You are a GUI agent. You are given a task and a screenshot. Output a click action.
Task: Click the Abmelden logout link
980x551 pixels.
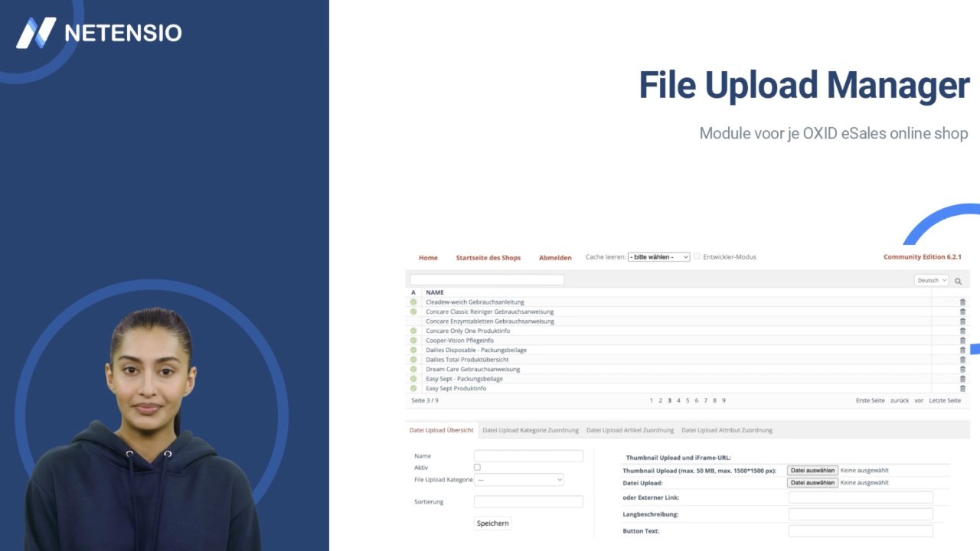pyautogui.click(x=555, y=258)
